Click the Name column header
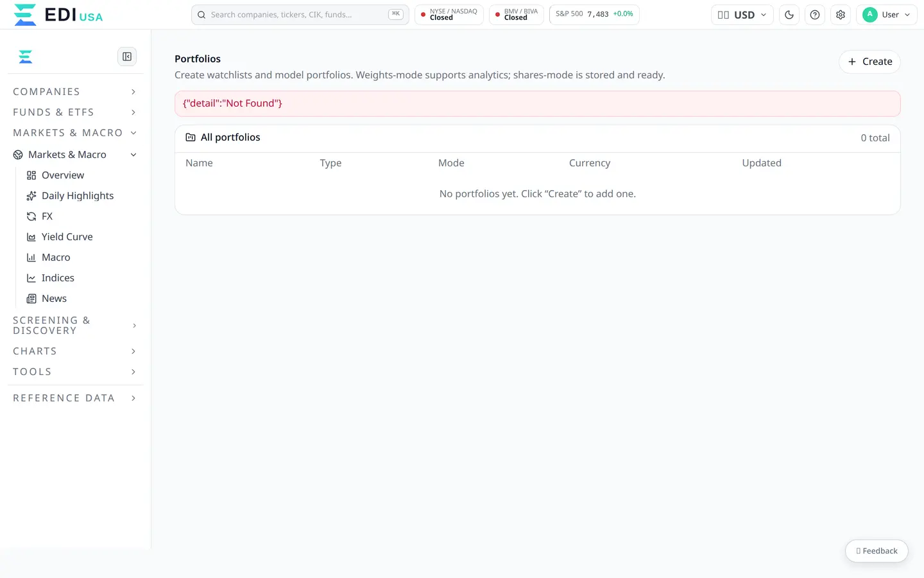The image size is (924, 578). coord(199,163)
